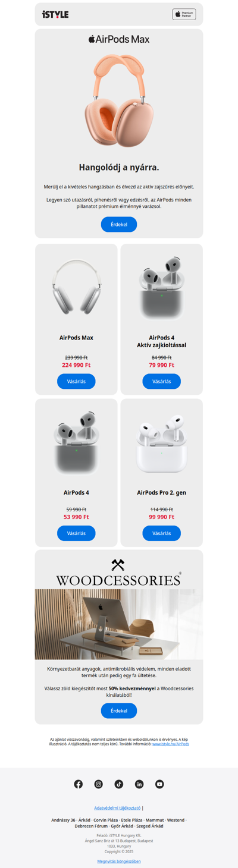Click Érdekel in the Woodcessories section
The width and height of the screenshot is (238, 868).
pos(119,710)
